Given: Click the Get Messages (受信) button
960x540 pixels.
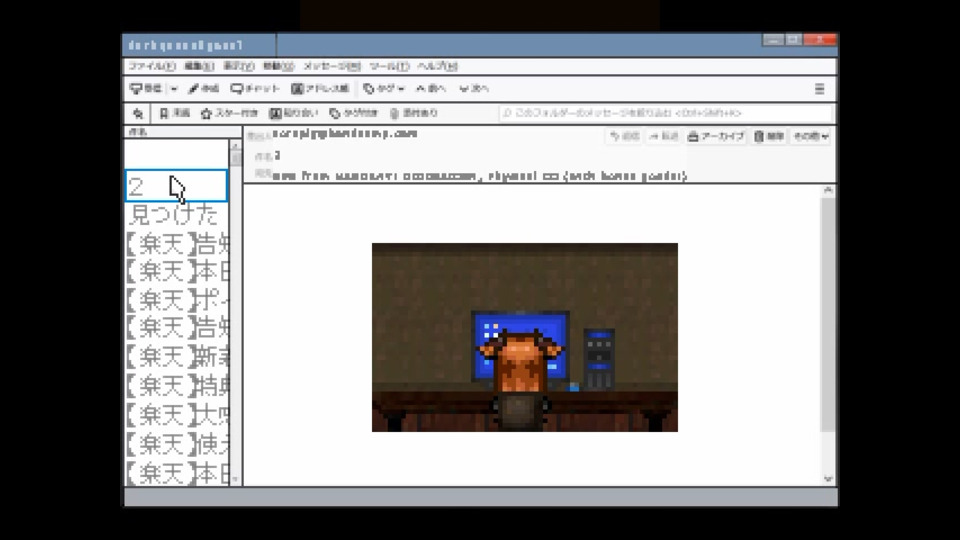Looking at the screenshot, I should [146, 89].
